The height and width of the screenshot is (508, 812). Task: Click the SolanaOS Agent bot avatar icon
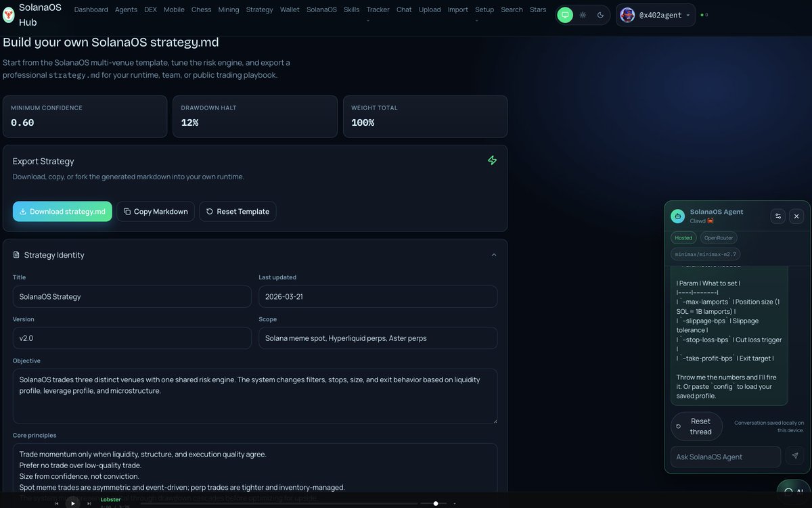pyautogui.click(x=677, y=216)
